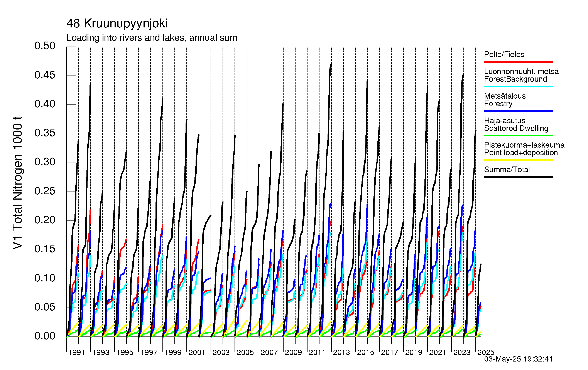This screenshot has width=588, height=370.
Task: Click the y-axis value 0.30
Action: (x=45, y=162)
